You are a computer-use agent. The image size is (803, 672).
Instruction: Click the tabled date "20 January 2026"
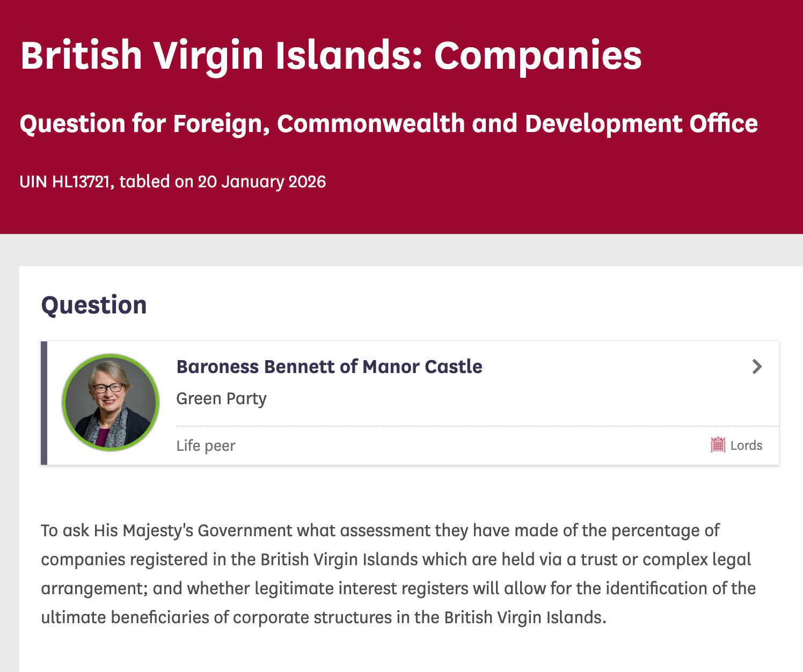point(262,181)
